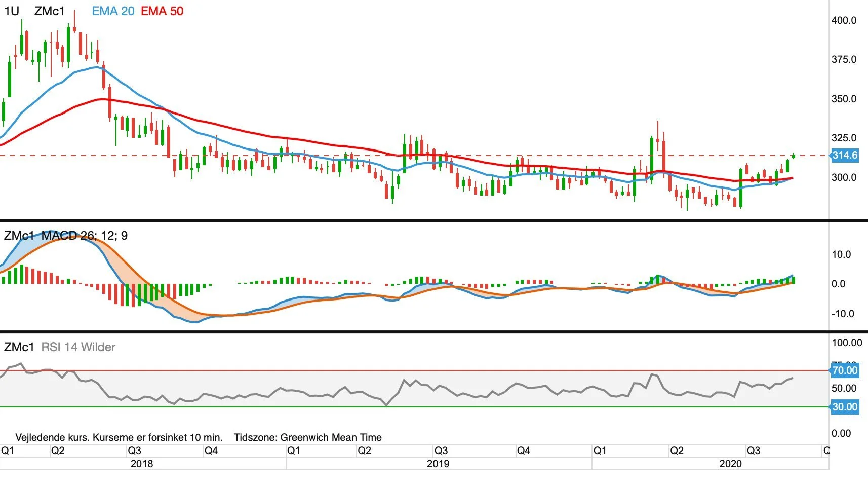Screen dimensions: 868x488
Task: Open the RSI 14 Wilder indicator label
Action: coord(78,347)
